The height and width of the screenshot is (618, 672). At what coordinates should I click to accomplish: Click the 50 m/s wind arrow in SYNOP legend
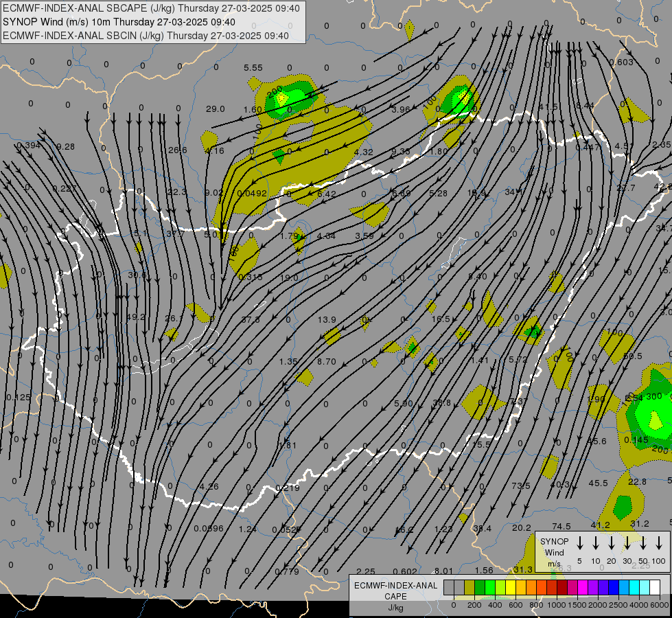point(643,543)
